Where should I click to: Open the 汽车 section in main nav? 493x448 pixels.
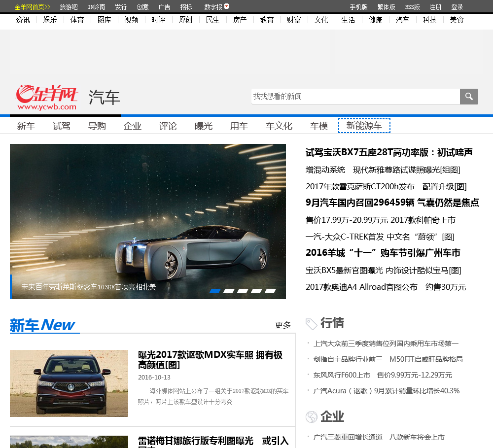point(402,20)
